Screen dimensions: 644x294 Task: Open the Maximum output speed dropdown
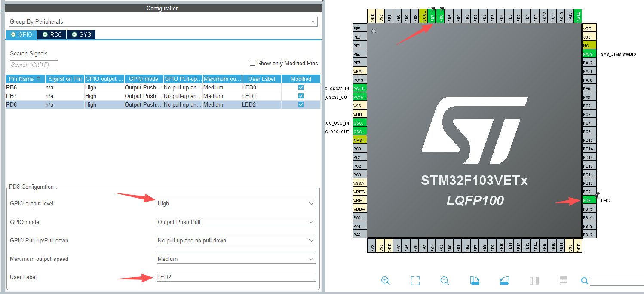[236, 259]
